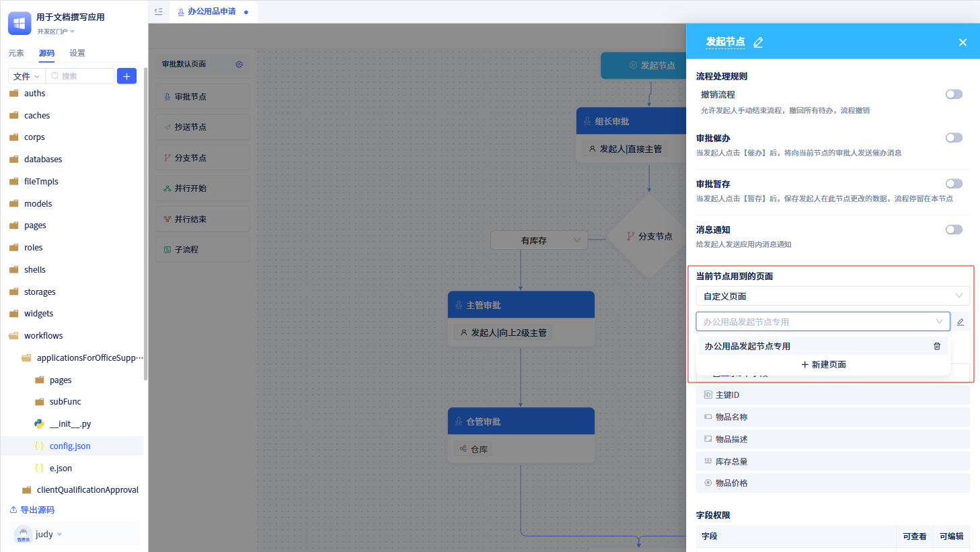Click the 并行开始 palette item

(x=202, y=188)
